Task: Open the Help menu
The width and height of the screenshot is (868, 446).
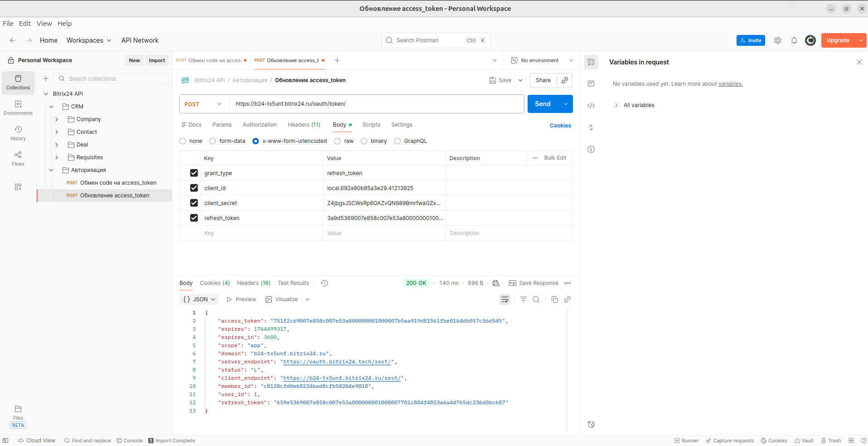Action: pyautogui.click(x=64, y=24)
